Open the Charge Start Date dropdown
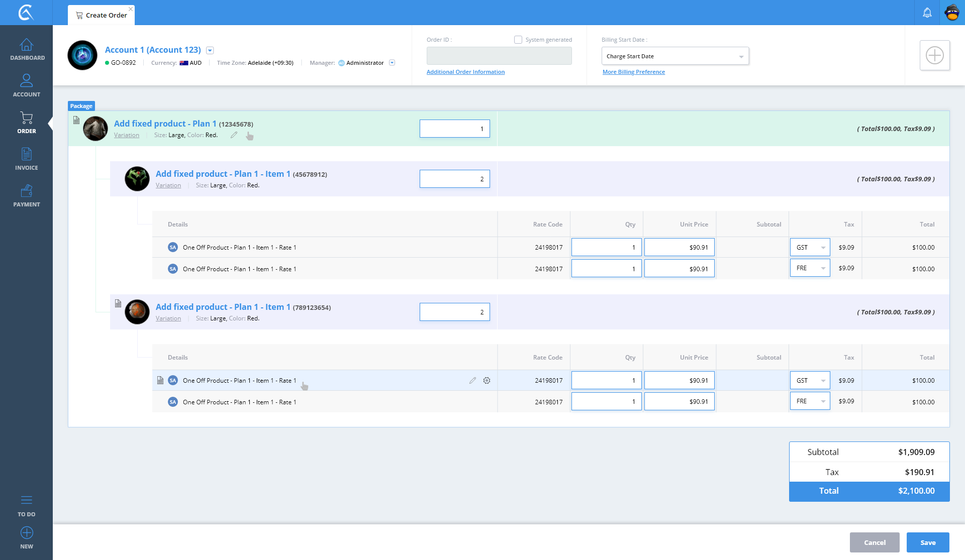 coord(675,56)
